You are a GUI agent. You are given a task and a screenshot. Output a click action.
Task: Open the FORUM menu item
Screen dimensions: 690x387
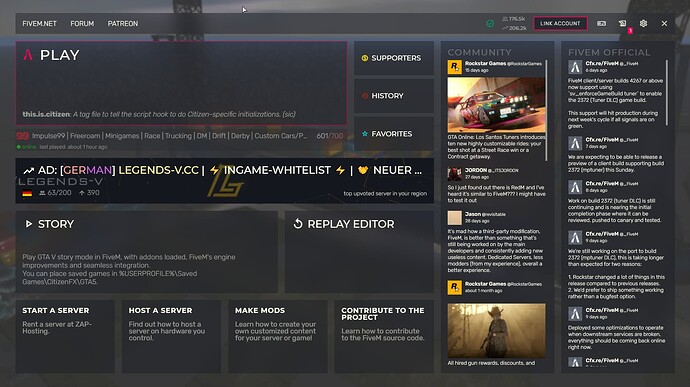point(82,23)
